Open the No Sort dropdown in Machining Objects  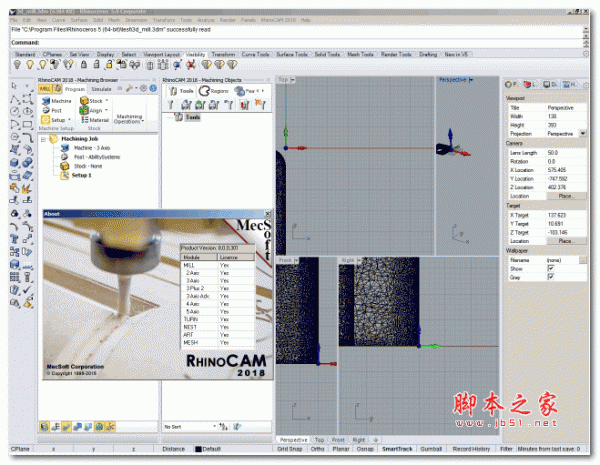(x=190, y=427)
